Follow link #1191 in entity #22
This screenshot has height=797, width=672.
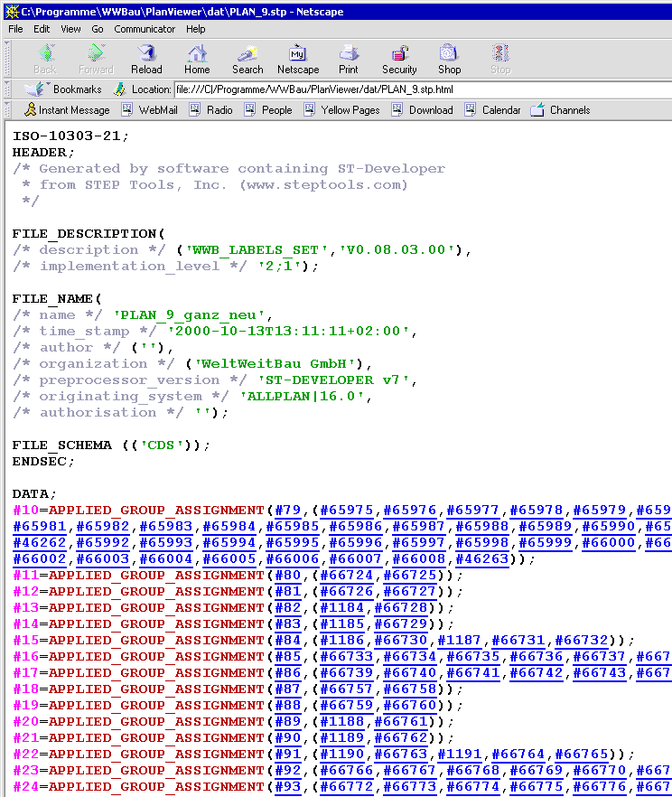[460, 755]
